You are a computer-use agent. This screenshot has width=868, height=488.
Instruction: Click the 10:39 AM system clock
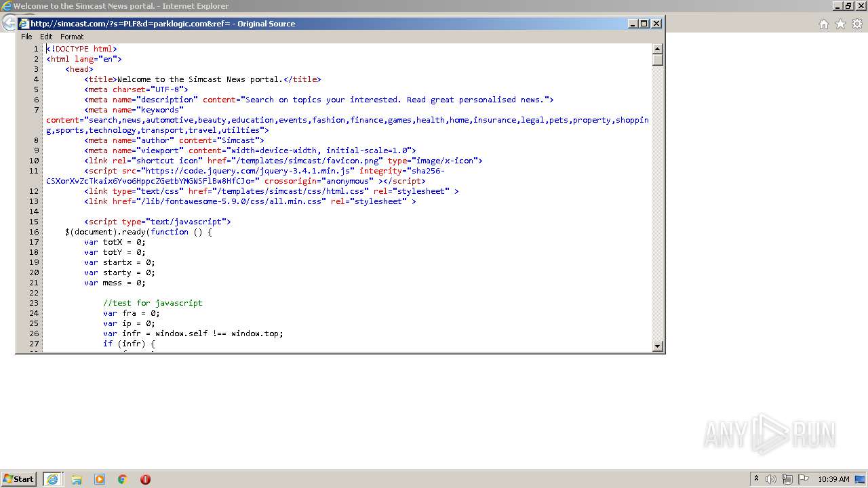pyautogui.click(x=833, y=479)
